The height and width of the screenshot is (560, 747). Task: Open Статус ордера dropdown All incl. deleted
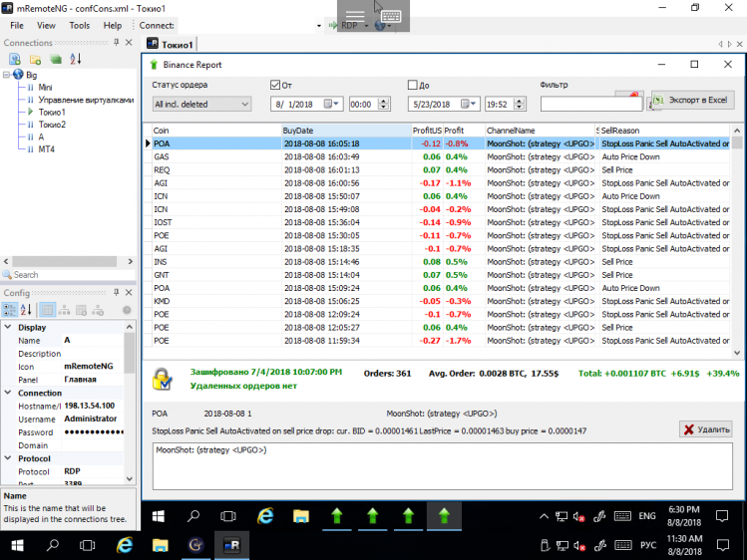pyautogui.click(x=202, y=105)
